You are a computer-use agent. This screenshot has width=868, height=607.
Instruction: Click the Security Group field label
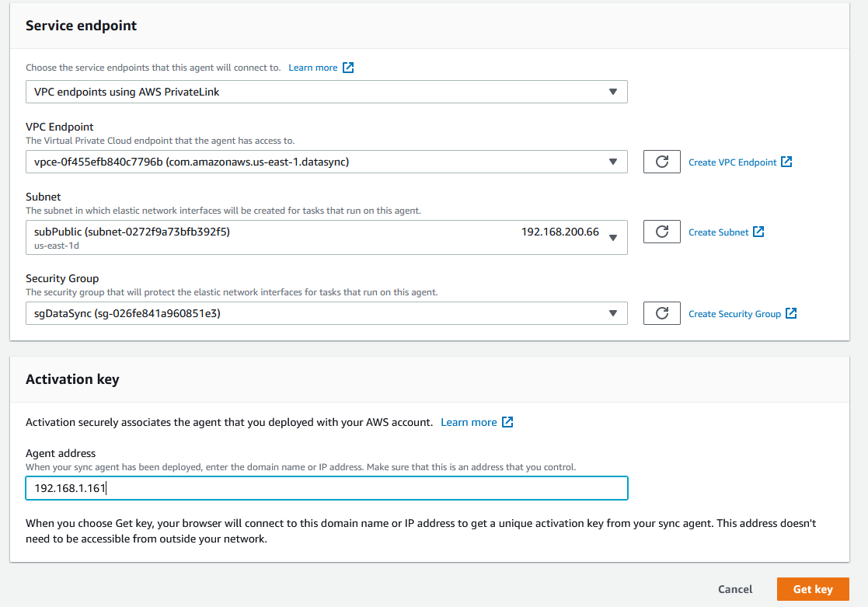pyautogui.click(x=62, y=278)
